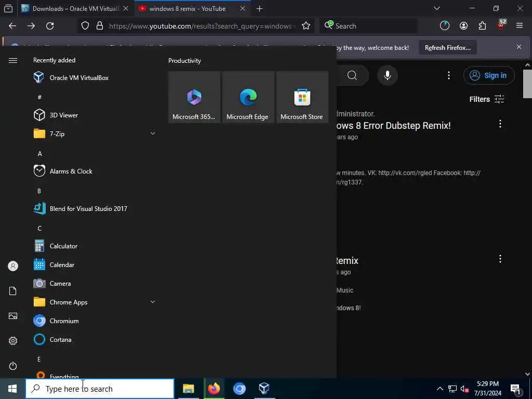Viewport: 532px width, 399px height.
Task: Expand the Start menu hamburger button
Action: [13, 60]
